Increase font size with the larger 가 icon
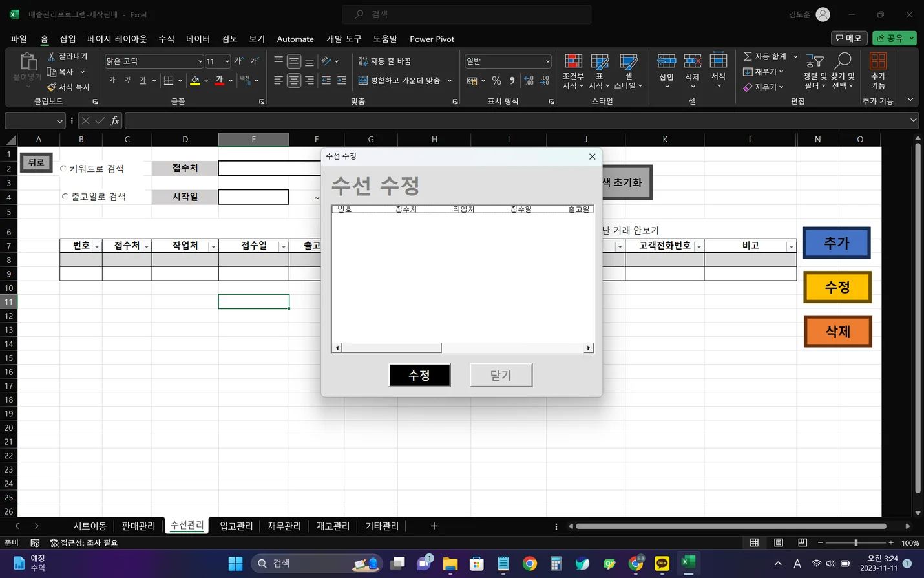924x578 pixels. click(x=238, y=61)
